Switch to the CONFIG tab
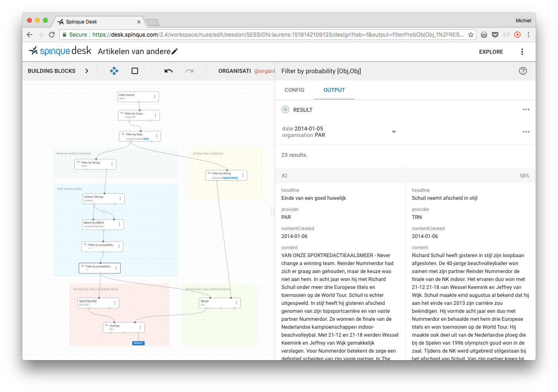 (295, 90)
